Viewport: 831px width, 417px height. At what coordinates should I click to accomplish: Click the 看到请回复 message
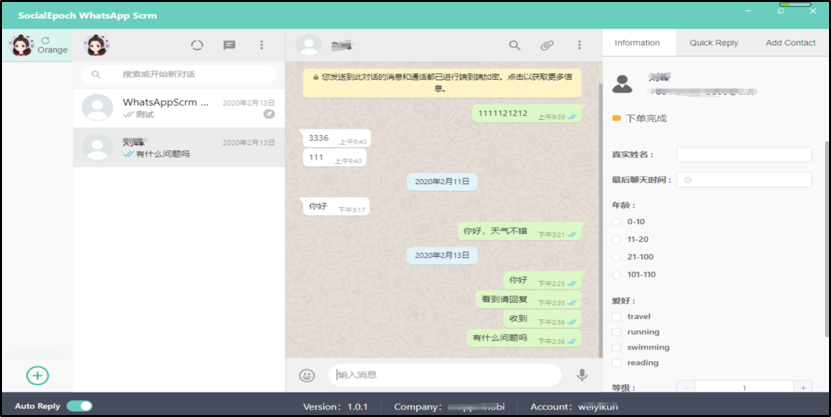529,300
